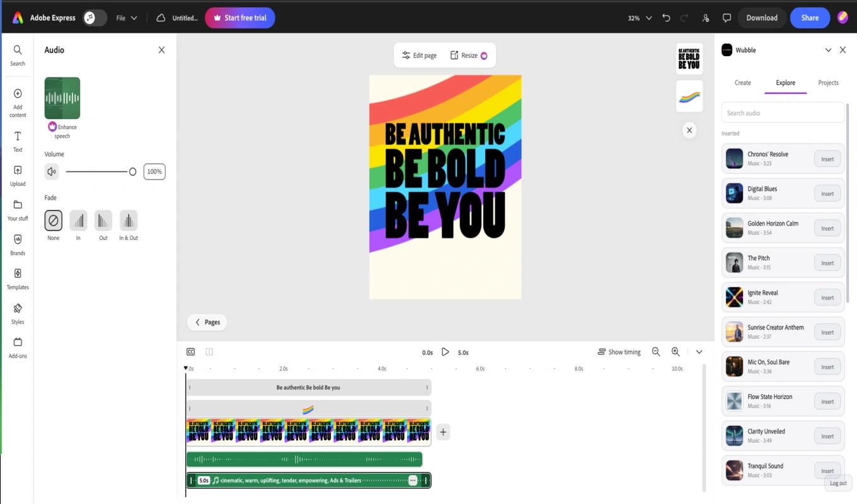Undo the last action
This screenshot has width=857, height=504.
pos(666,18)
